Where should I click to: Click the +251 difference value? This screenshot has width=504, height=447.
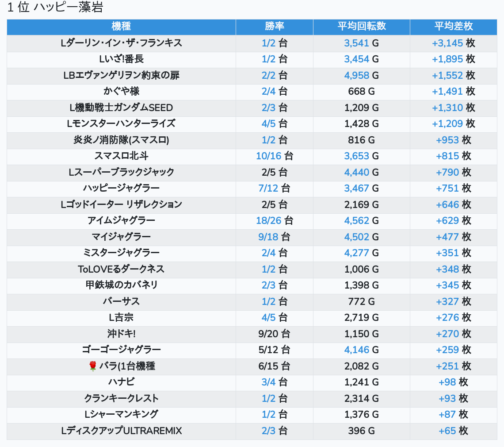pos(447,366)
